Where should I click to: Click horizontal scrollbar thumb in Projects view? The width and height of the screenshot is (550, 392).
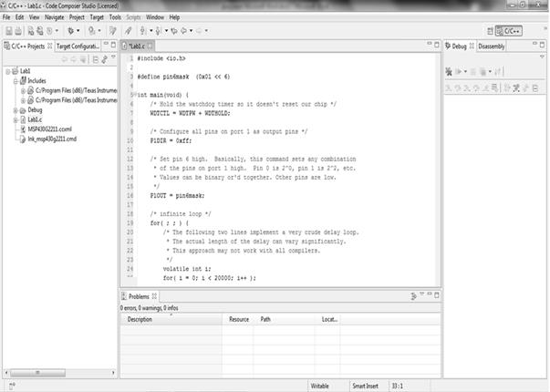click(x=37, y=373)
